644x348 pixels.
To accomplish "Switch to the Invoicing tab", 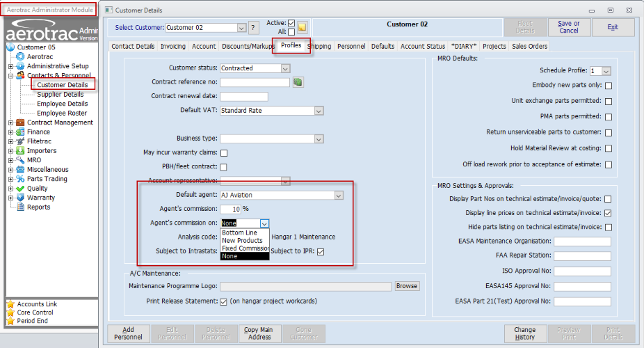I will tap(173, 47).
